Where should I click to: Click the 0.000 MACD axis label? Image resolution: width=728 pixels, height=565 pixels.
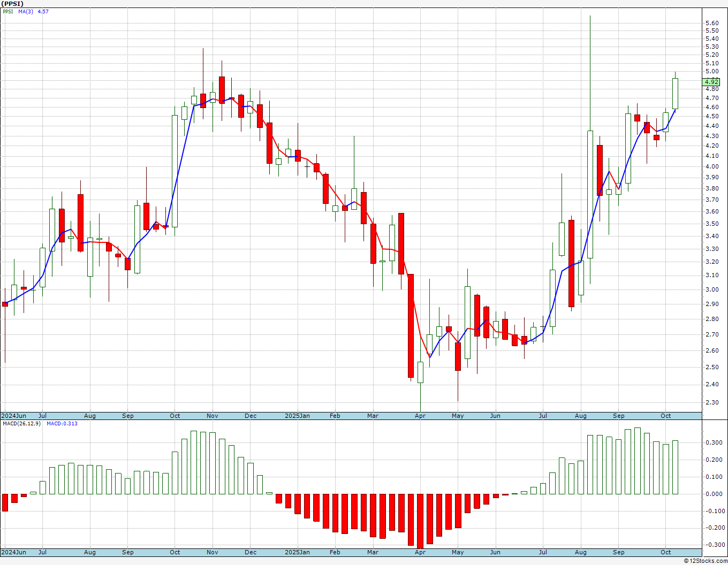(x=714, y=494)
